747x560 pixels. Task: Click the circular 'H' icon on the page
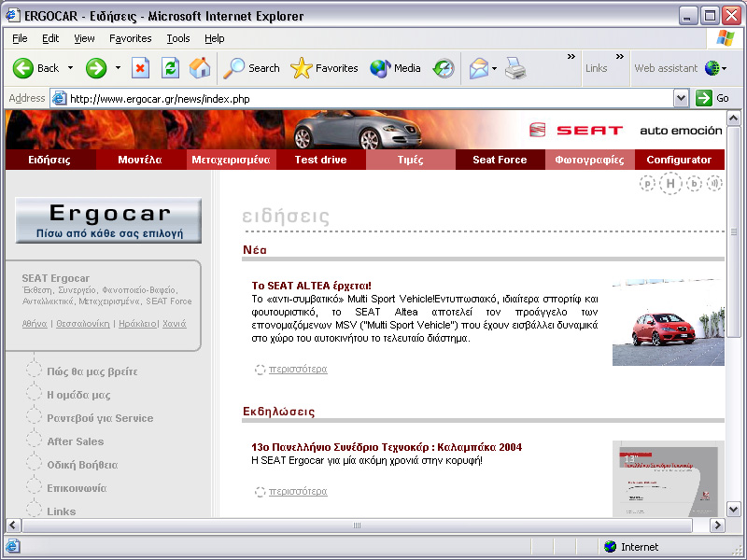[670, 183]
